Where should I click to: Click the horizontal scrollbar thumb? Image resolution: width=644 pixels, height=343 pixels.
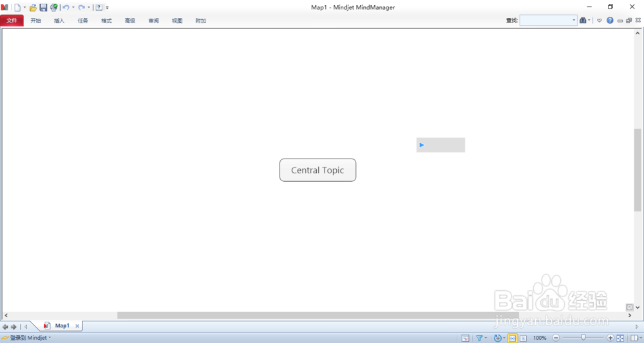click(x=318, y=315)
